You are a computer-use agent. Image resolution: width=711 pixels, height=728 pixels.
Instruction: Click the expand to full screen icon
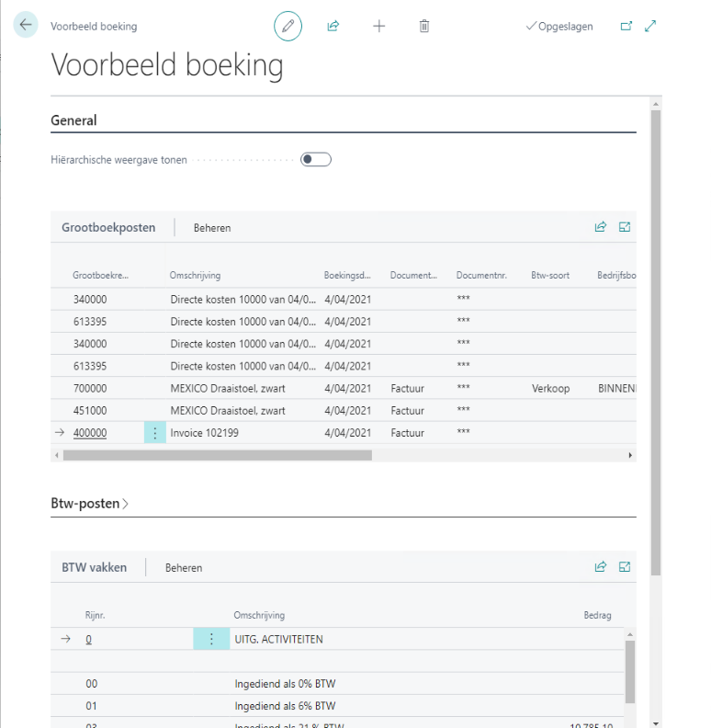[650, 27]
